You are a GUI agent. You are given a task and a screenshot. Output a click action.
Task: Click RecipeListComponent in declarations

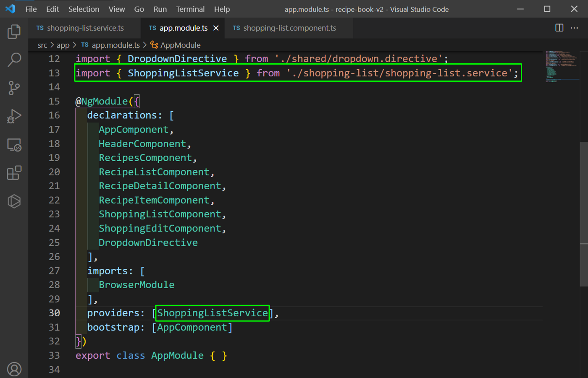(154, 172)
